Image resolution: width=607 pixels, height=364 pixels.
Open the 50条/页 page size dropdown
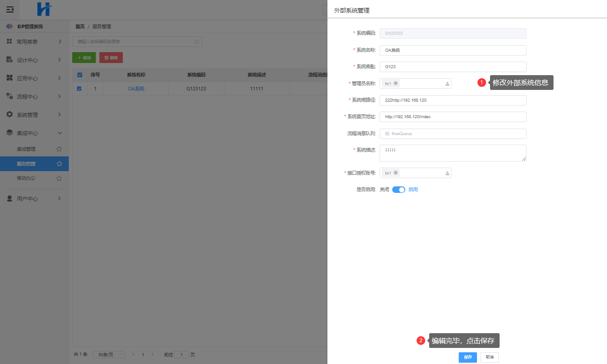tap(108, 354)
